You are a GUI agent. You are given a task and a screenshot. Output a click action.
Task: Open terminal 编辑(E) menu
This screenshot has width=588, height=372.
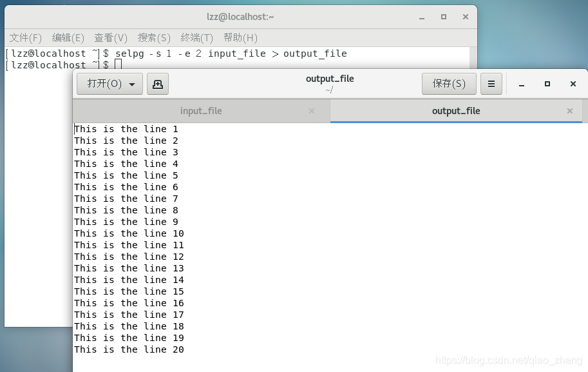coord(68,37)
